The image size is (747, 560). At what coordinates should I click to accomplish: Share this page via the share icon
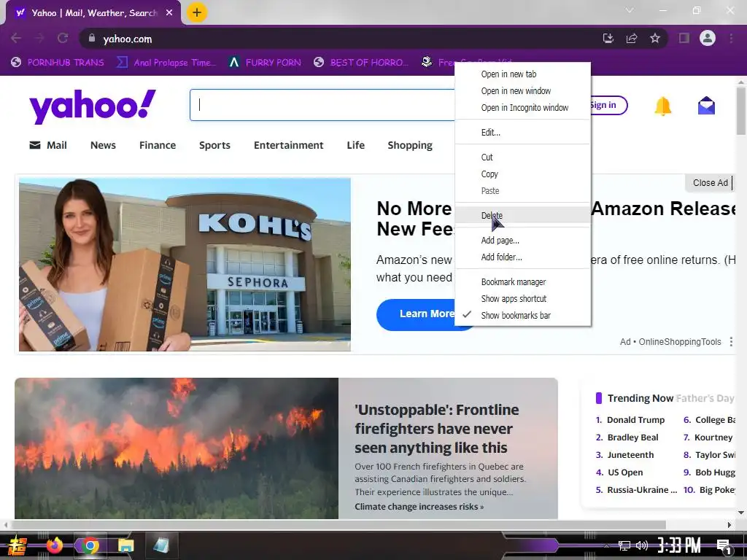coord(632,38)
